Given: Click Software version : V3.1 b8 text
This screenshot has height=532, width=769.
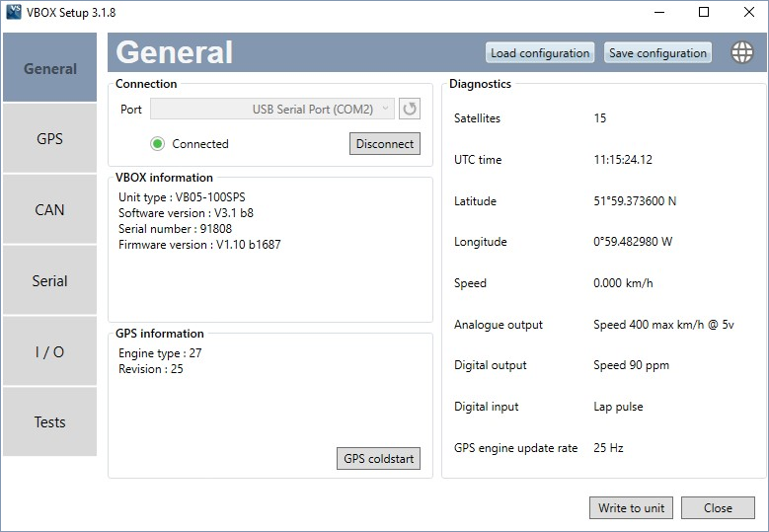Looking at the screenshot, I should click(186, 213).
